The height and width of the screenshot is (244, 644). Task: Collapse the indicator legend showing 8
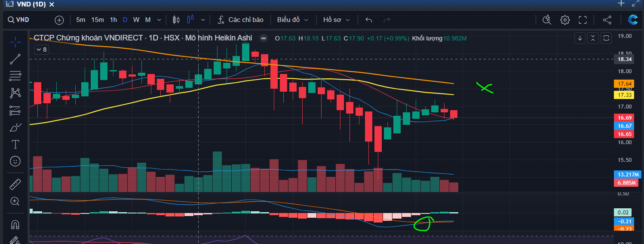[x=42, y=49]
